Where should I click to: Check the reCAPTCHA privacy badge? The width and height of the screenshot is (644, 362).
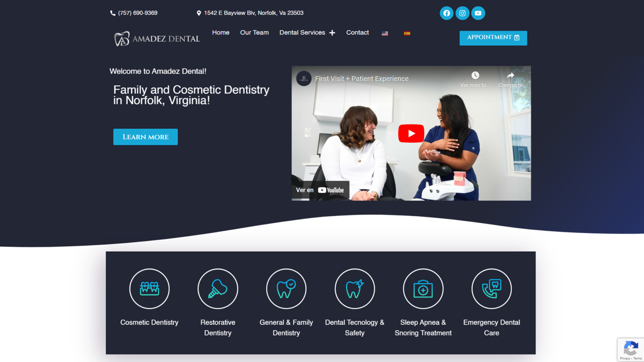631,350
